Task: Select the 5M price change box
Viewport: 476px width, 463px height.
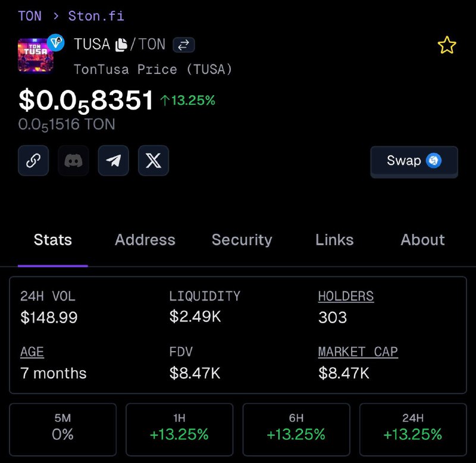Action: [x=63, y=430]
